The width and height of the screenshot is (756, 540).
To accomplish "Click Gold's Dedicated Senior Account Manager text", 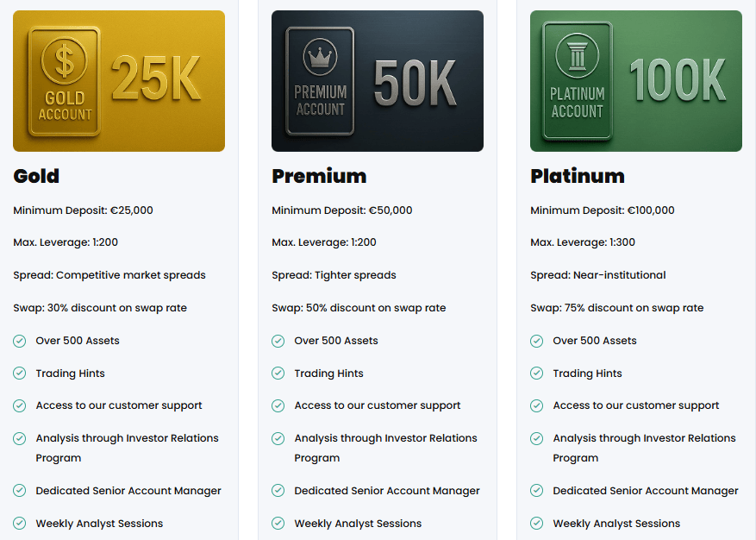I will pyautogui.click(x=128, y=491).
